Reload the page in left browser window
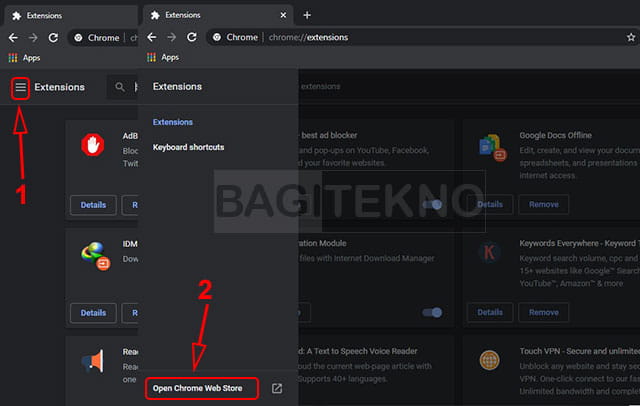Screen dimensions: 640x406 tap(53, 38)
